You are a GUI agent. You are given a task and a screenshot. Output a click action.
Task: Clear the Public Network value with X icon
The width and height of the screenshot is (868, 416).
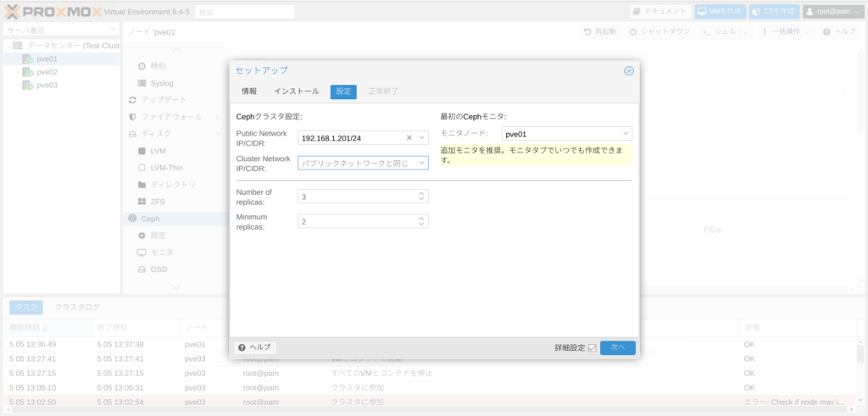click(409, 137)
